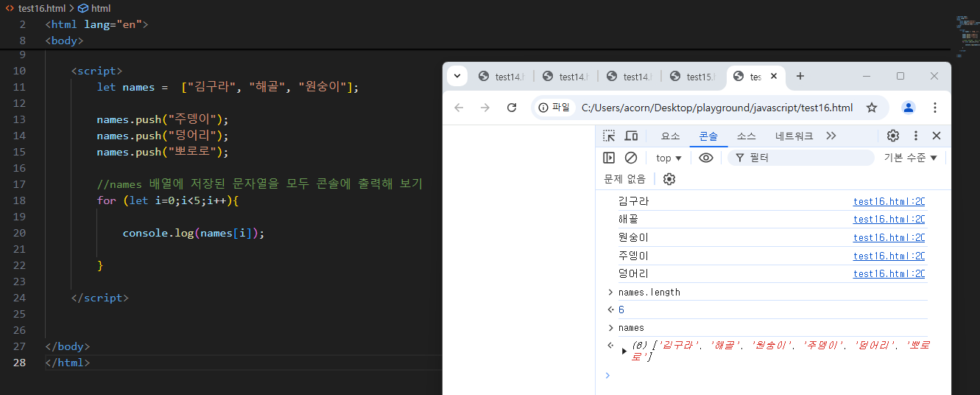Click the Chrome address bar URL
The image size is (980, 395).
717,108
